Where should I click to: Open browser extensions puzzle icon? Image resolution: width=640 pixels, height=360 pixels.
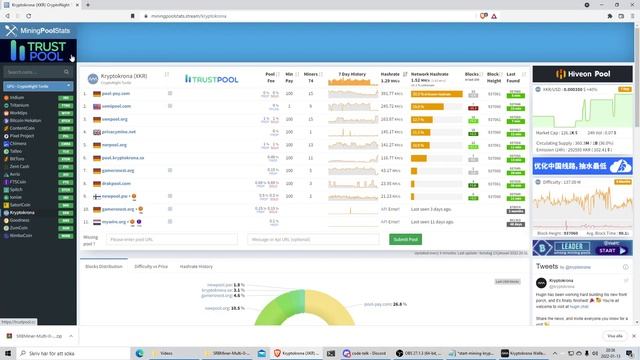click(610, 16)
